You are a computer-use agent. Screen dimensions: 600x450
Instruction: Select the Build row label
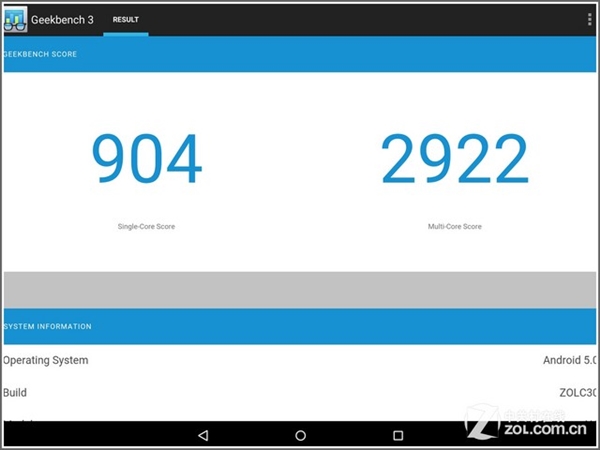click(15, 393)
